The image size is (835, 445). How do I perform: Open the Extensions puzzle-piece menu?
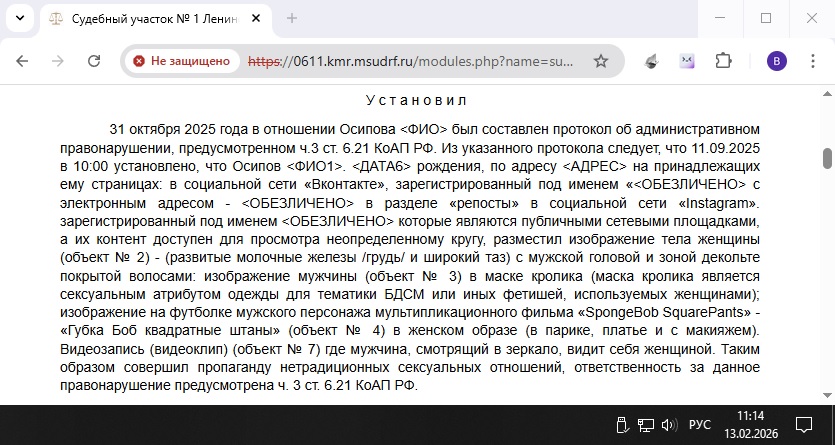click(723, 61)
